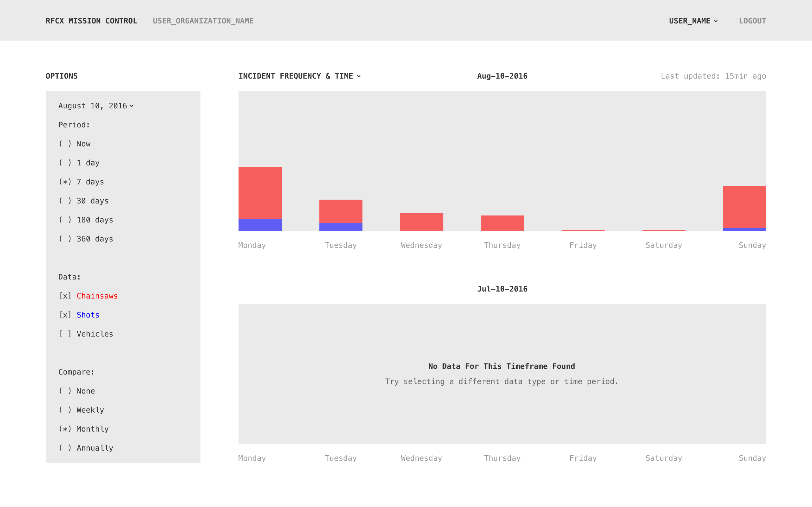Click the RFCX MISSION CONTROL title

[91, 21]
